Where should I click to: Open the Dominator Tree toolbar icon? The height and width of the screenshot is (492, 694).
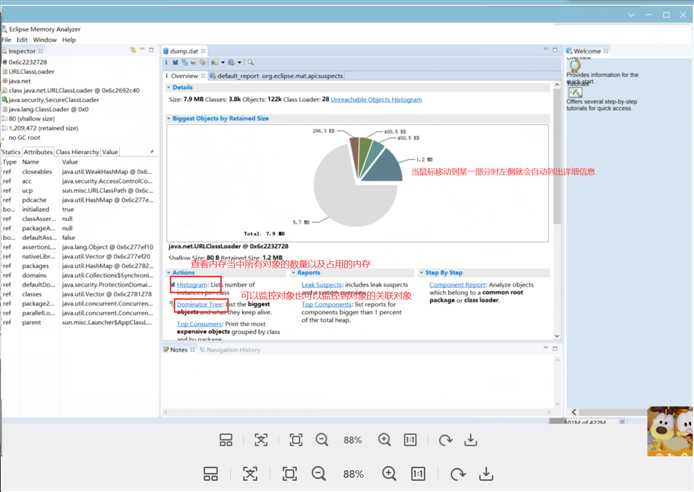[x=184, y=62]
